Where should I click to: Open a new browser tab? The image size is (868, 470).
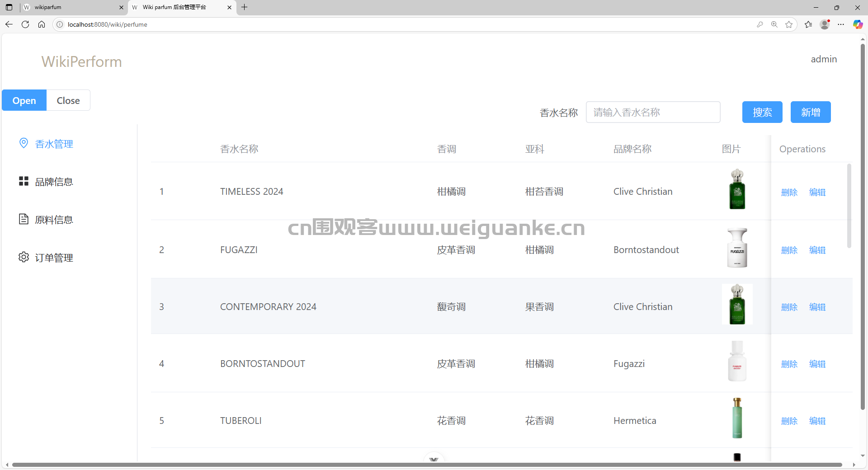(245, 7)
